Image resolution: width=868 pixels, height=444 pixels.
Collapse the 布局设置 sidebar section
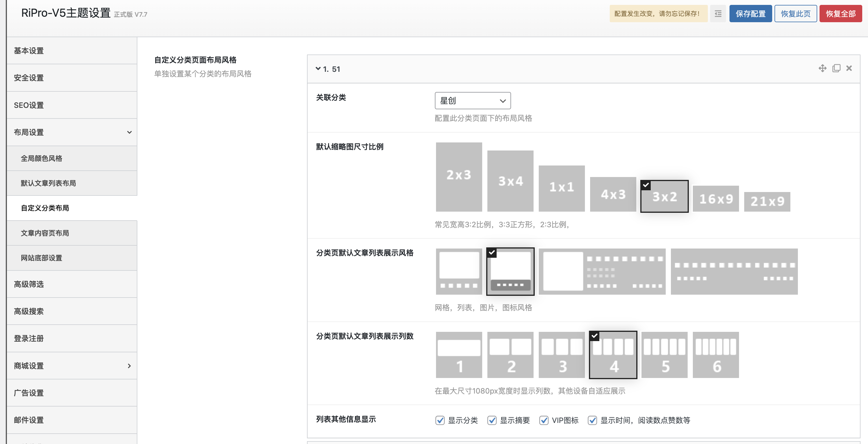72,132
